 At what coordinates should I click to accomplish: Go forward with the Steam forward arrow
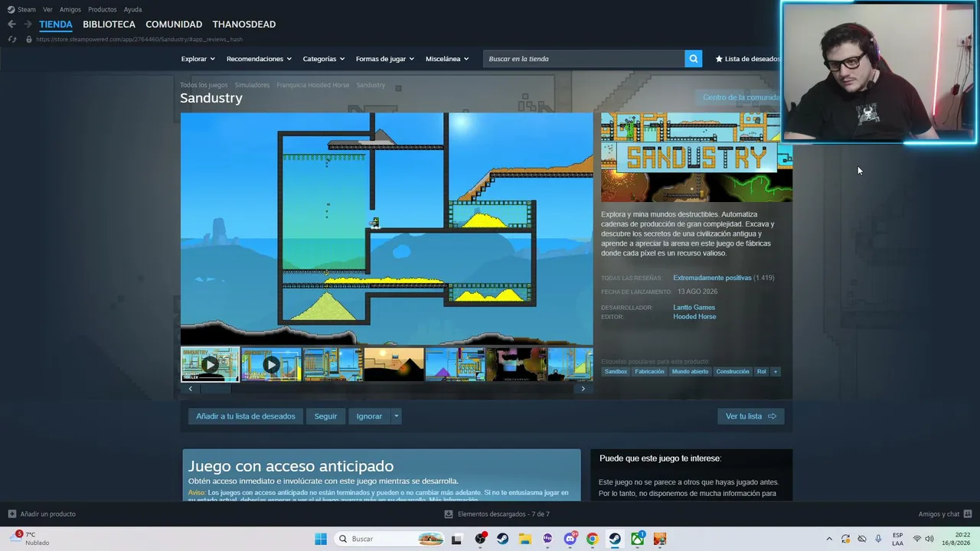tap(28, 24)
